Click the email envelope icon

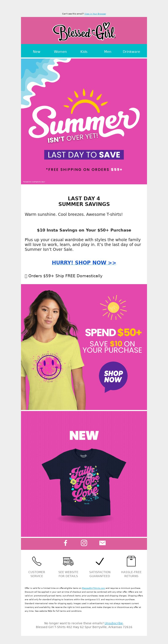(x=102, y=543)
